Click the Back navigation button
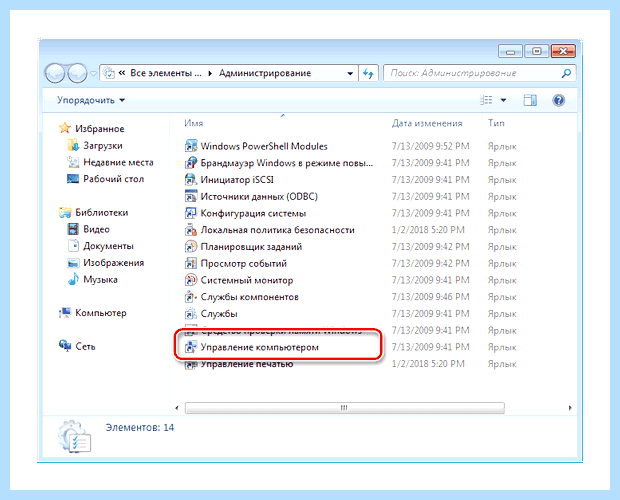 pyautogui.click(x=55, y=73)
